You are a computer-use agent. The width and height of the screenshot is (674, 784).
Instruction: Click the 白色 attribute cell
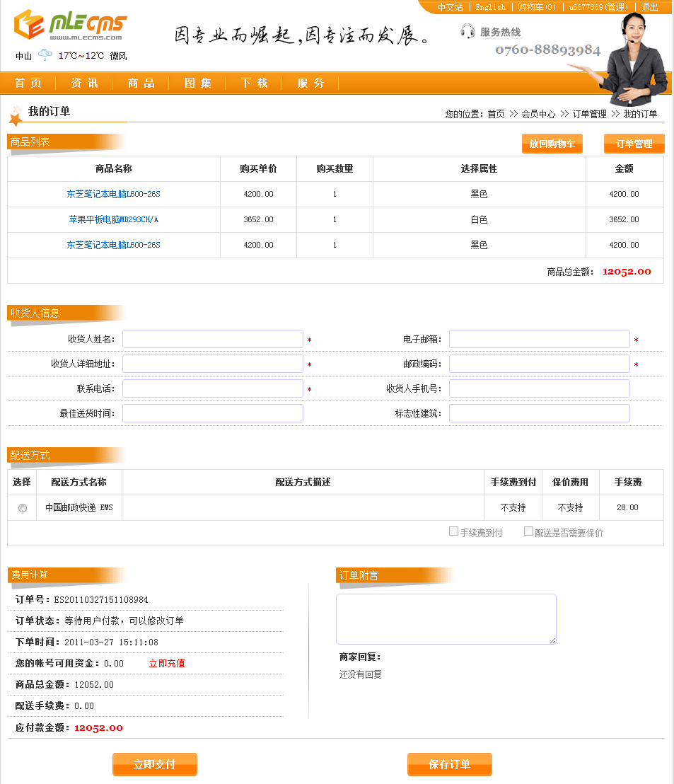tap(479, 219)
